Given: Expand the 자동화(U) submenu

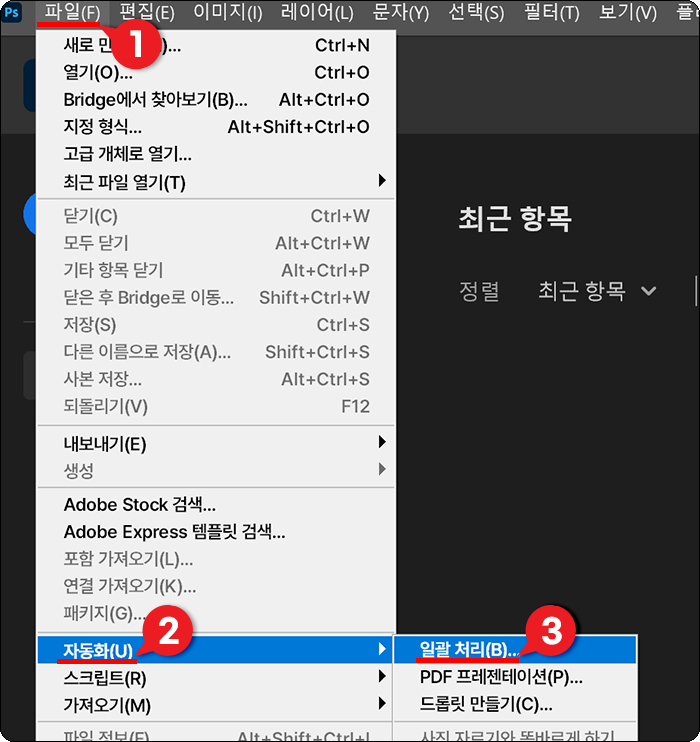Looking at the screenshot, I should 215,650.
